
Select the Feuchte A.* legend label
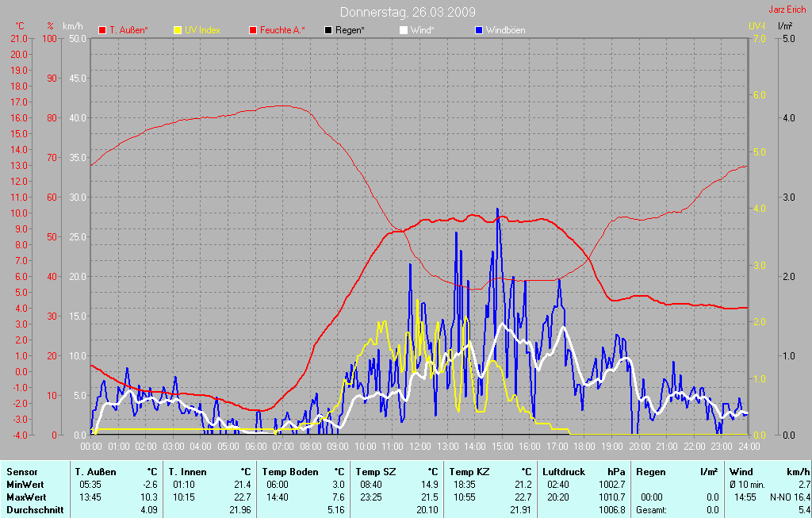282,30
